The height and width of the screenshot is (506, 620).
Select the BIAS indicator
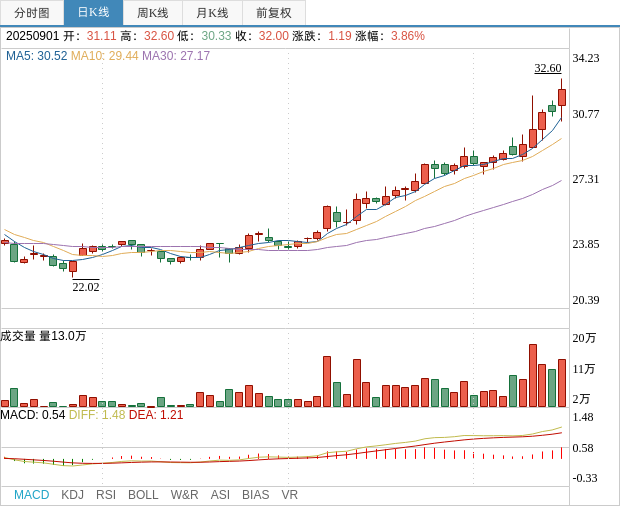click(255, 495)
